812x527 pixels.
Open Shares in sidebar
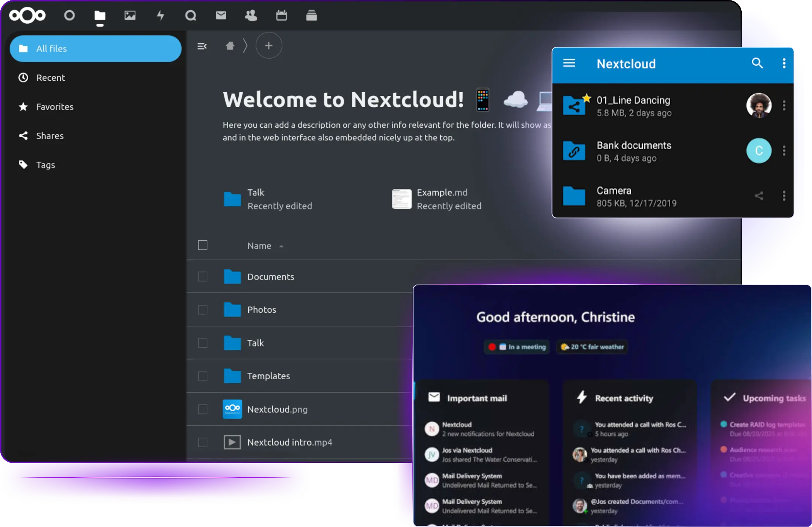point(95,136)
